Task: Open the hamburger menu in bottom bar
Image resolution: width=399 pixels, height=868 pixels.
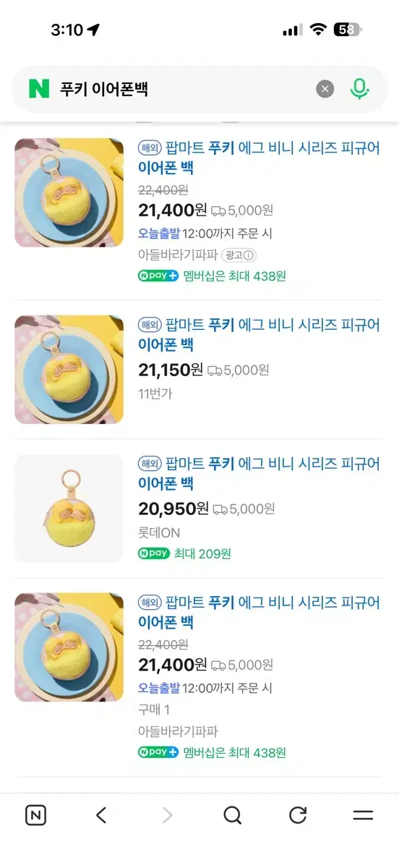Action: coord(363,816)
